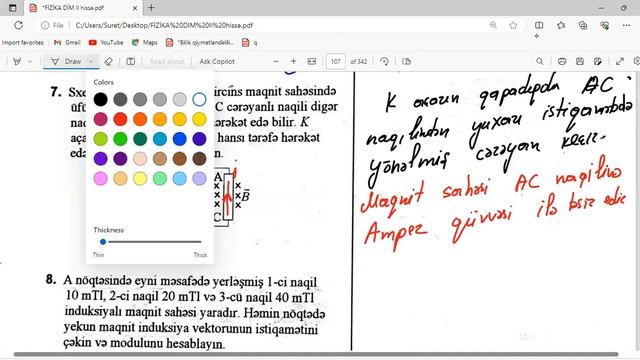Open the PDF search magnifier
Viewport: 640px width, 360px height.
540,62
